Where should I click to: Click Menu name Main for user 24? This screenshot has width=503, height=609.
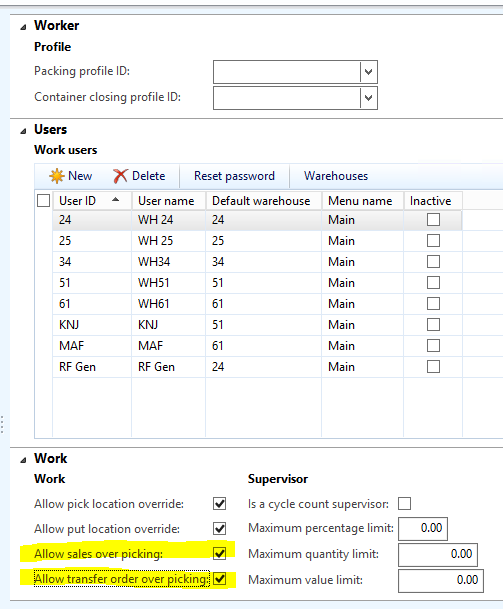[x=362, y=220]
